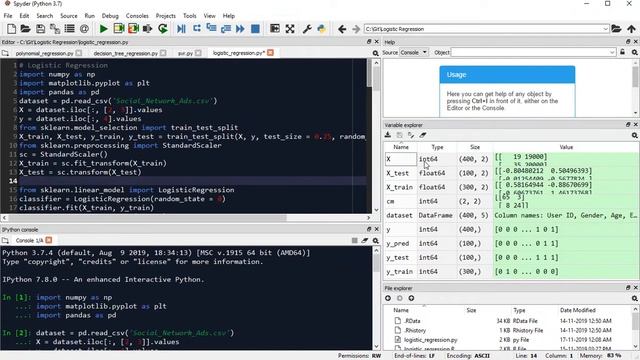Viewport: 640px width, 360px height.
Task: Click the lock icon in Help pane
Action: 622,52
